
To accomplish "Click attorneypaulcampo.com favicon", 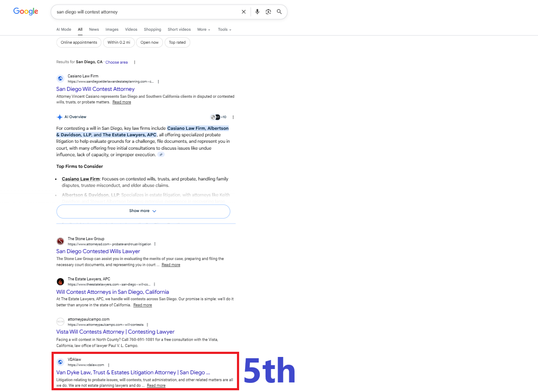I will 60,321.
